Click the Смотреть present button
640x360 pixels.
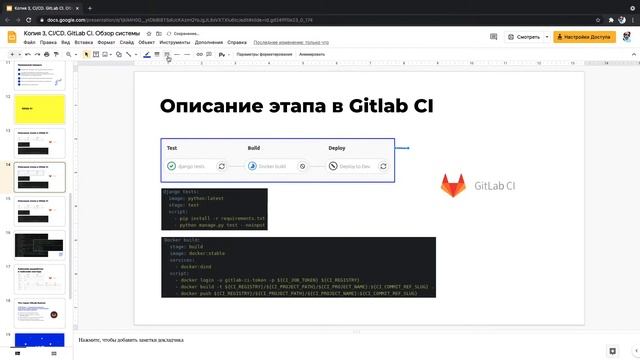point(524,37)
